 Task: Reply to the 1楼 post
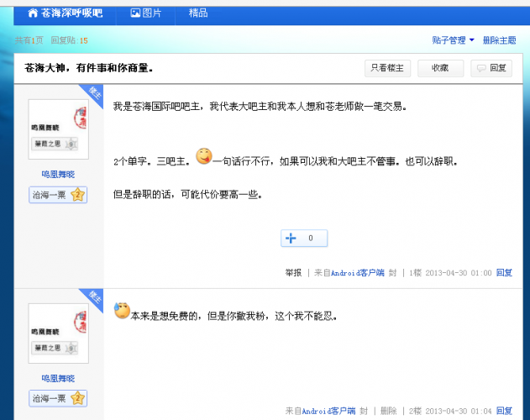pyautogui.click(x=504, y=273)
